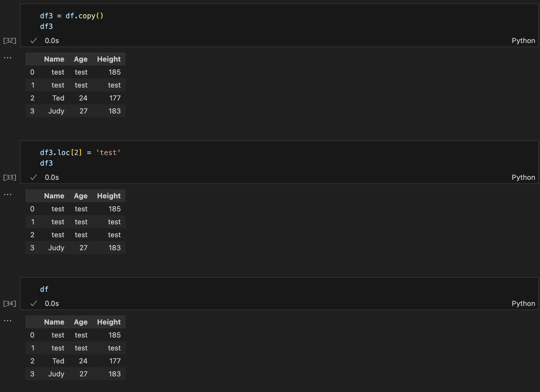Click the execution count [33] label
Image resolution: width=540 pixels, height=392 pixels.
(9, 177)
